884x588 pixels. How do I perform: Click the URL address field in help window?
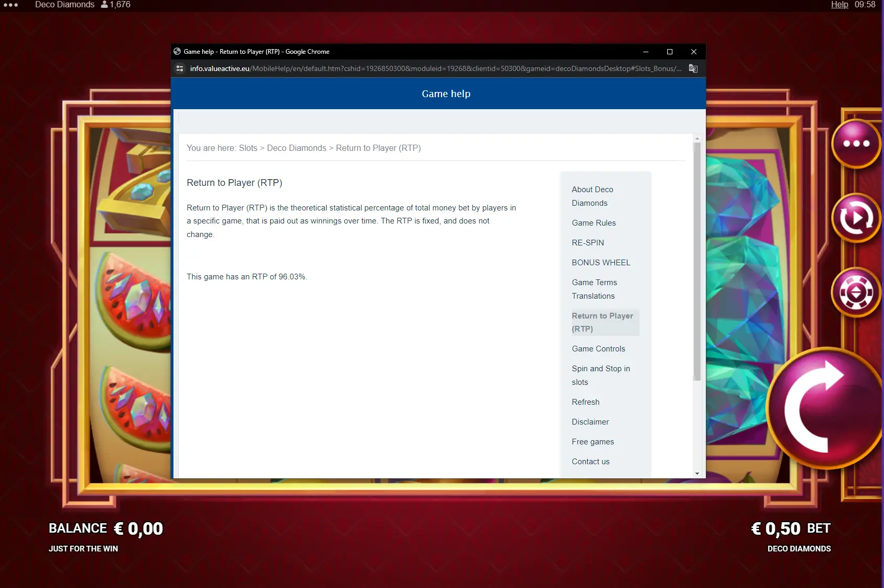click(x=436, y=68)
